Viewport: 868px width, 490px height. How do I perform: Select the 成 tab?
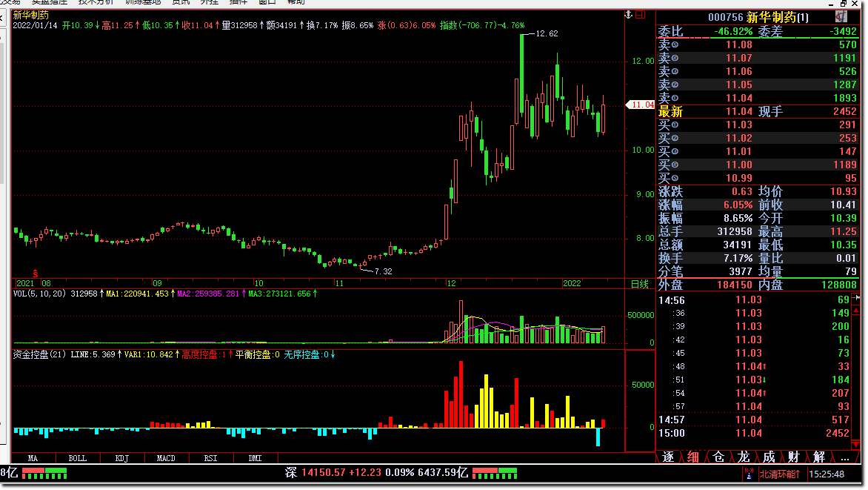[x=769, y=457]
